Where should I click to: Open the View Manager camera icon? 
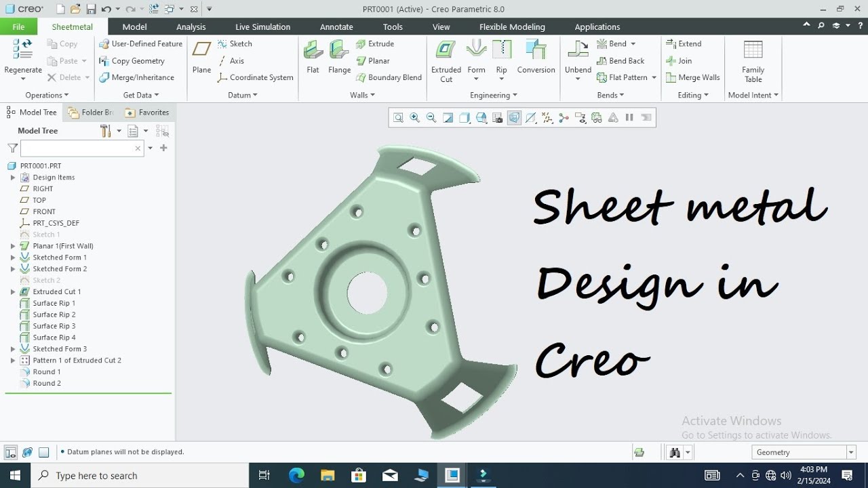[x=497, y=118]
